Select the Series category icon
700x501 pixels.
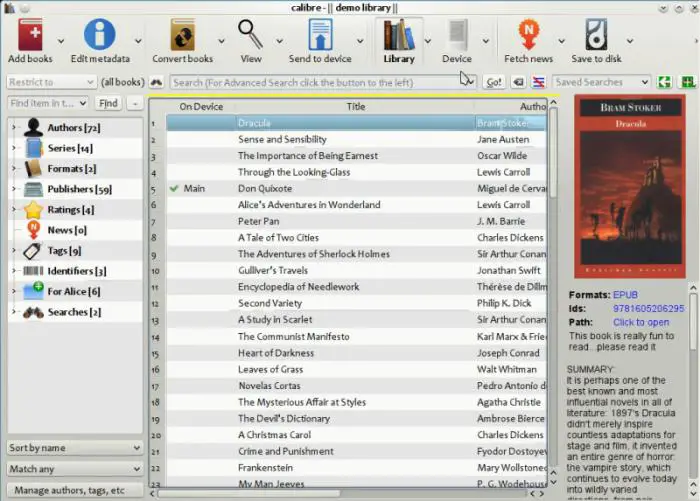point(33,148)
